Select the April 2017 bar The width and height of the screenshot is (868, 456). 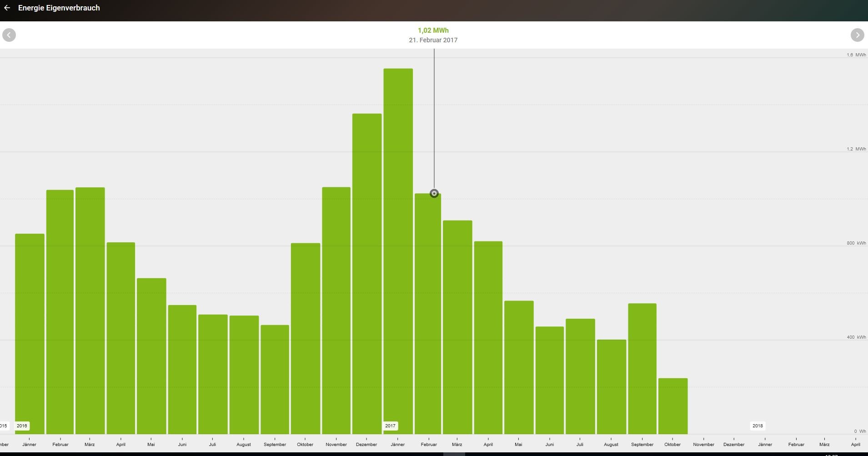click(488, 338)
